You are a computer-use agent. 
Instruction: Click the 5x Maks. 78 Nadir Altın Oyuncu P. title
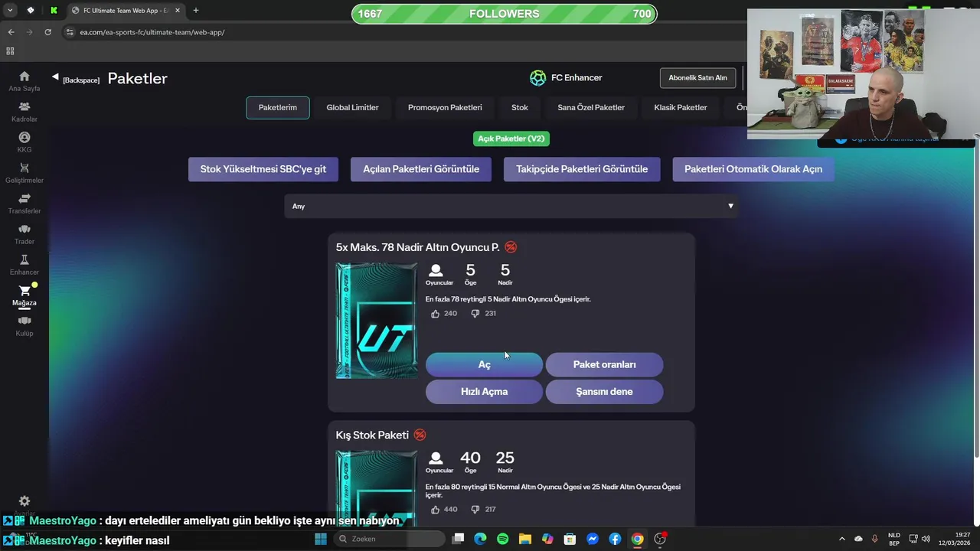point(417,247)
